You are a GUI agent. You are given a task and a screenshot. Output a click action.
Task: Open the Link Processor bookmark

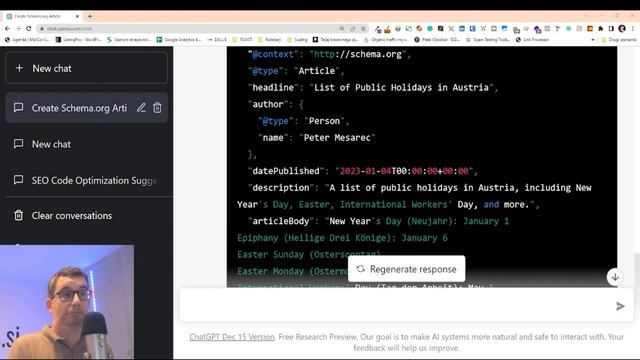click(x=532, y=40)
